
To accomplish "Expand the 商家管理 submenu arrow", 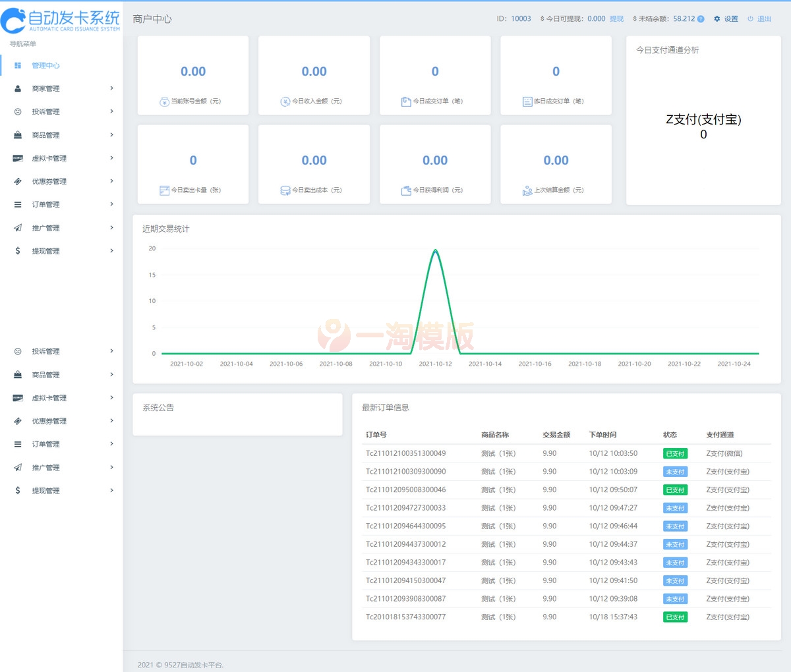I will click(x=111, y=88).
